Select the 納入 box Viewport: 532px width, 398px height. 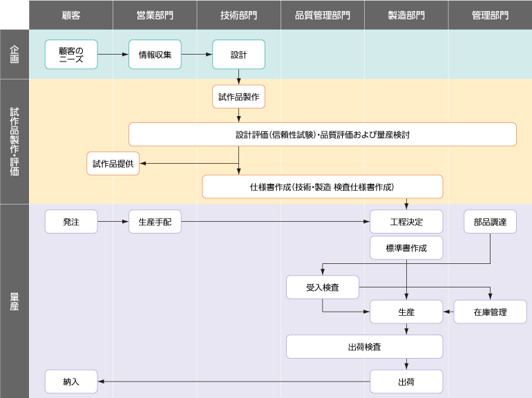(x=71, y=381)
